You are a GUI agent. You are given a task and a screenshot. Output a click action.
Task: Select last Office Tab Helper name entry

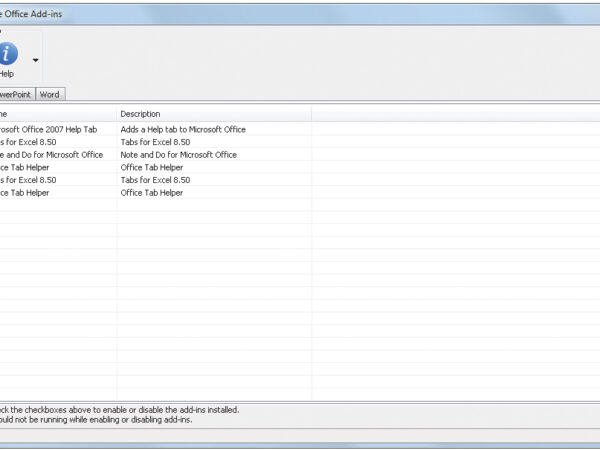[x=25, y=193]
